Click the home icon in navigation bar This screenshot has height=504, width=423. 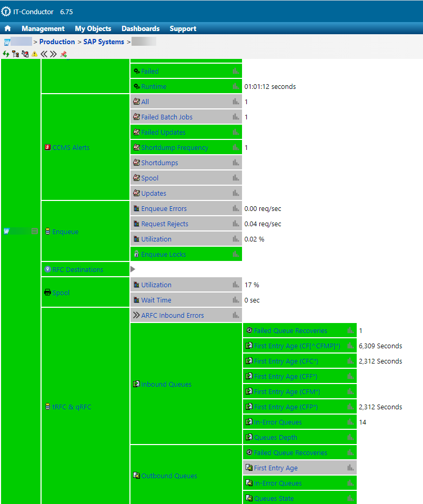coord(7,29)
